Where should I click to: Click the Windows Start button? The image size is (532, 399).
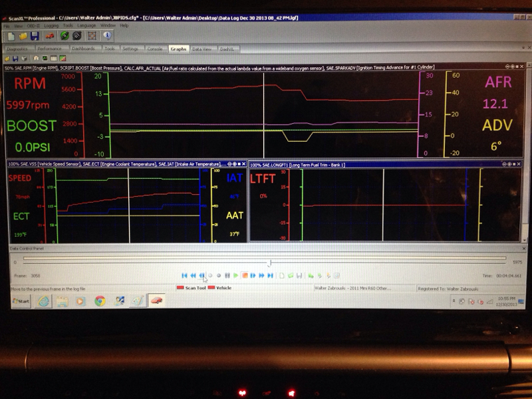pos(21,301)
